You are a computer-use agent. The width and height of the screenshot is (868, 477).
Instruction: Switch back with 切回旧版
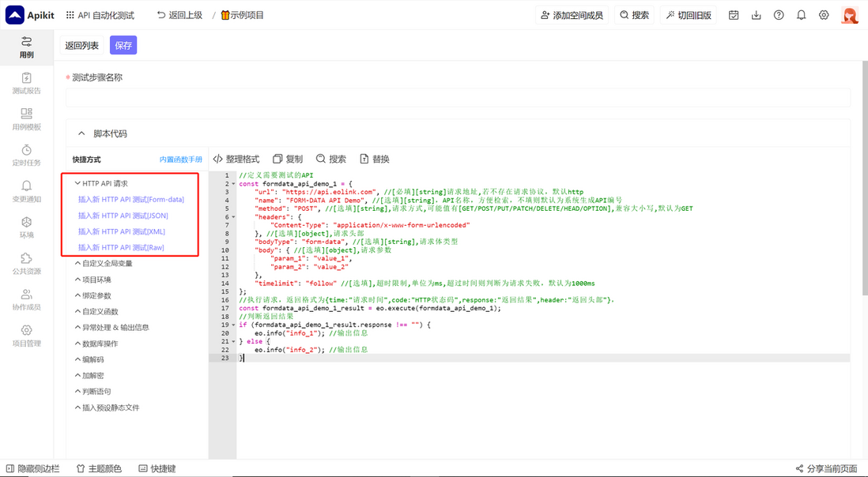(689, 16)
